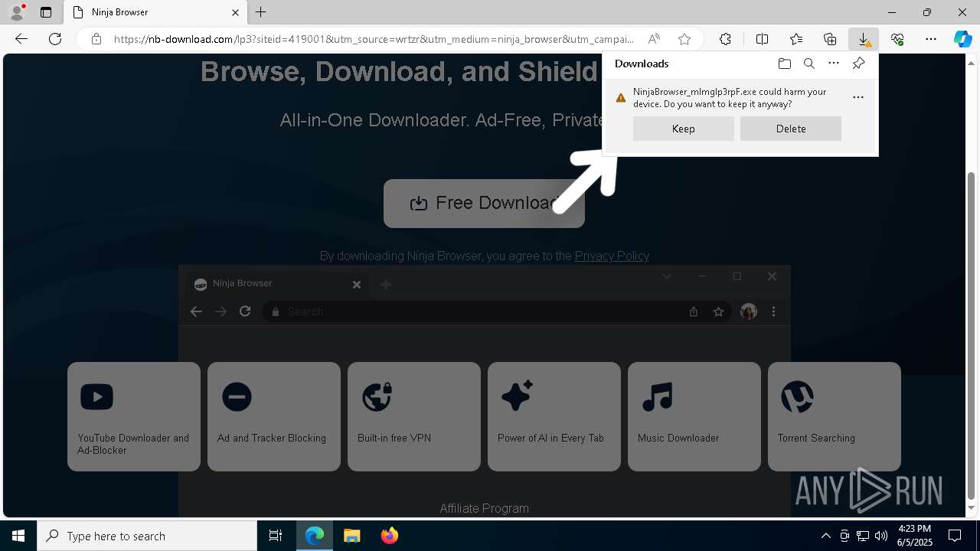Launch Copilot from the toolbar
Viewport: 980px width, 551px height.
962,39
